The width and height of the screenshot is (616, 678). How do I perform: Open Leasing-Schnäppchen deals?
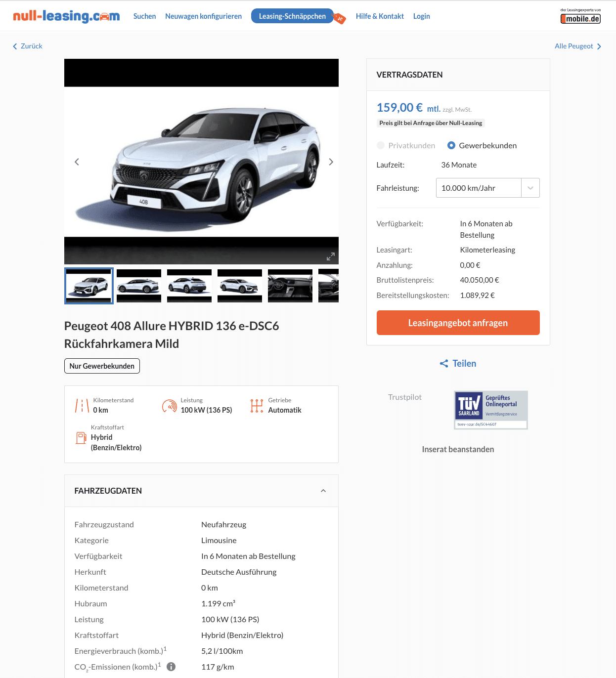point(292,16)
